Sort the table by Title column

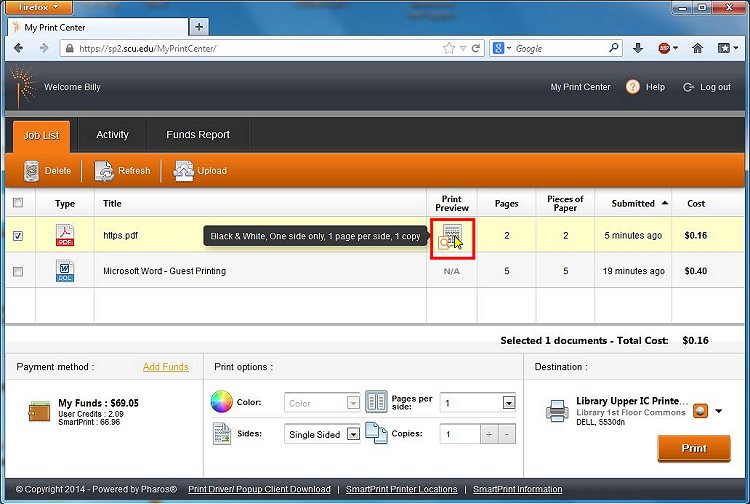coord(112,203)
